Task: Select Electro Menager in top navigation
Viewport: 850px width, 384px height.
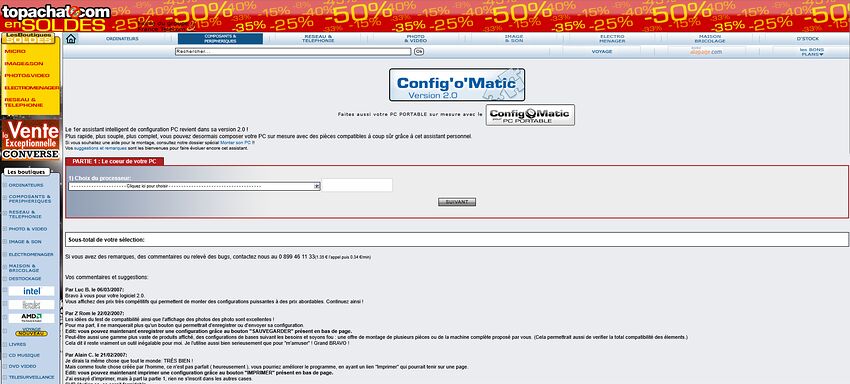Action: 612,39
